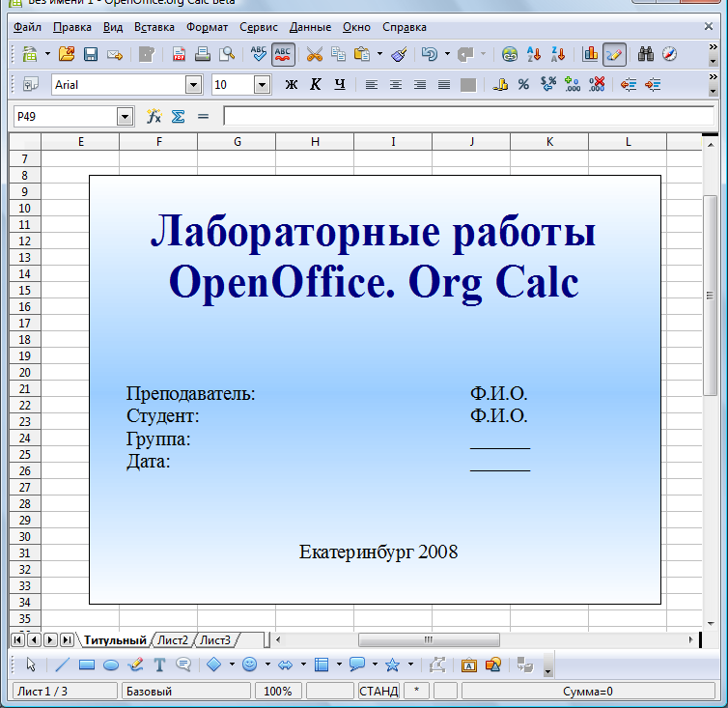Toggle underline Ч formatting
Screen dimensions: 728x708
pos(340,85)
